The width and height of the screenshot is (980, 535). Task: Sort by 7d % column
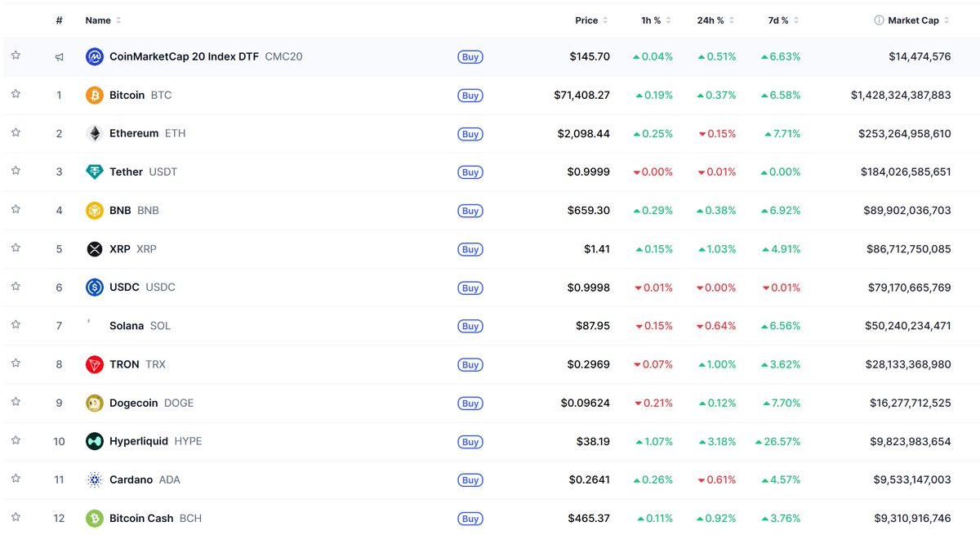tap(784, 20)
